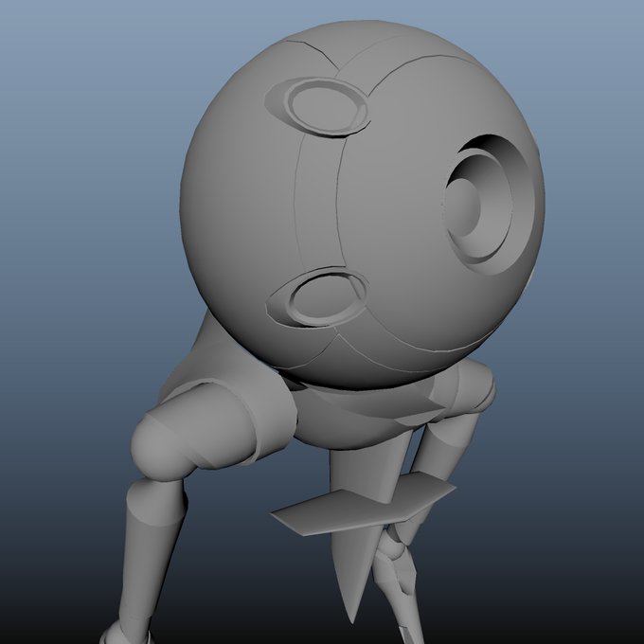Select the upper oval ring on the head
644x644 pixels.
pyautogui.click(x=327, y=107)
